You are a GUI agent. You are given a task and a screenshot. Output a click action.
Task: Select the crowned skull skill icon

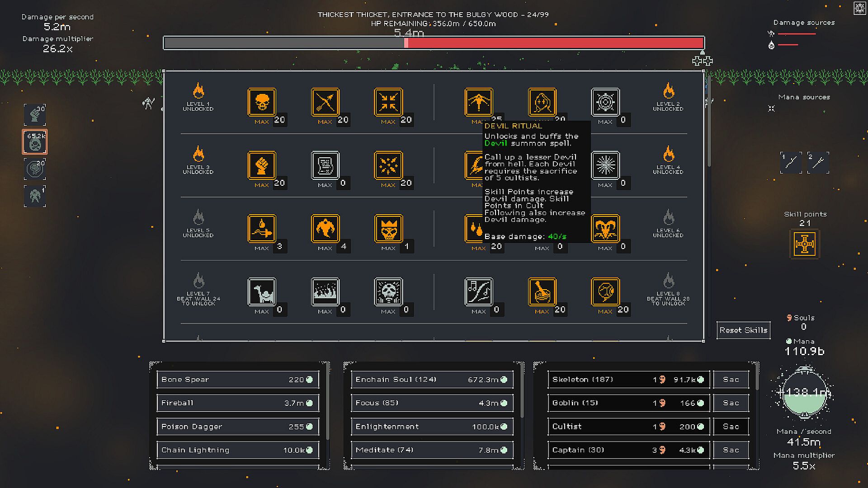pyautogui.click(x=388, y=228)
